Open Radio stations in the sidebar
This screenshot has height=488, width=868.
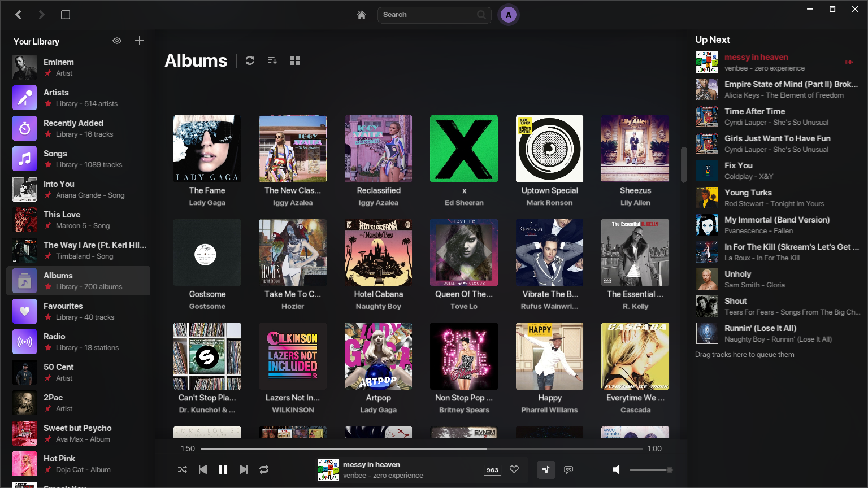coord(78,342)
